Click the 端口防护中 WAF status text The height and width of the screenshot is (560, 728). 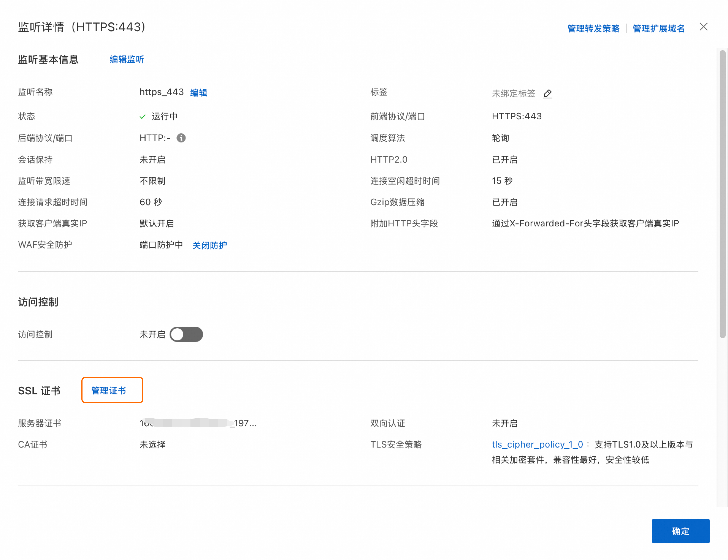[x=161, y=245]
